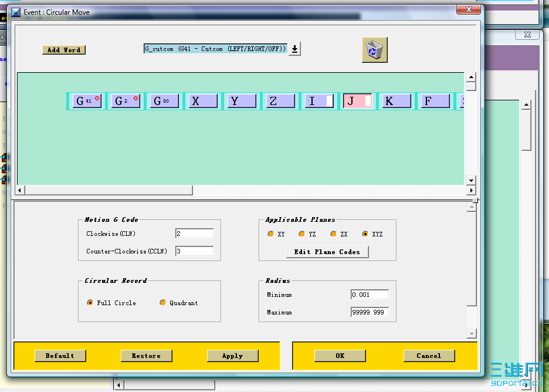Click the Circular Move title bar icon
This screenshot has width=549, height=392.
point(16,12)
